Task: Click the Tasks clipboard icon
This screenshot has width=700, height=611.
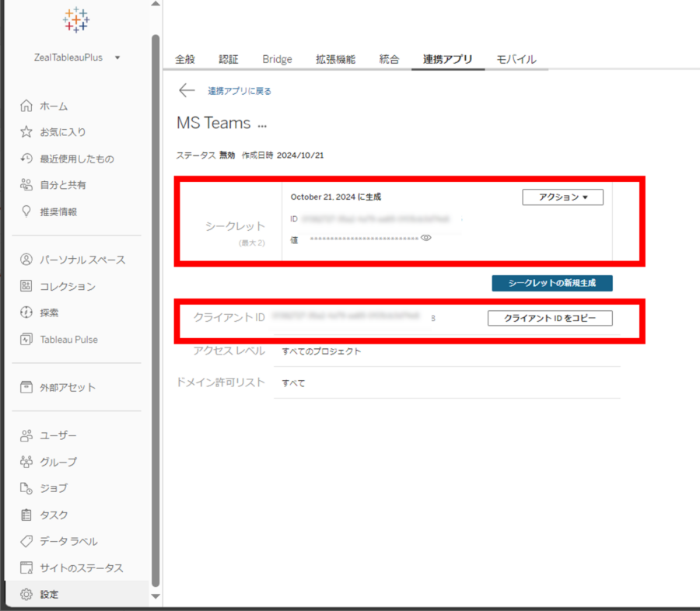Action: [26, 515]
